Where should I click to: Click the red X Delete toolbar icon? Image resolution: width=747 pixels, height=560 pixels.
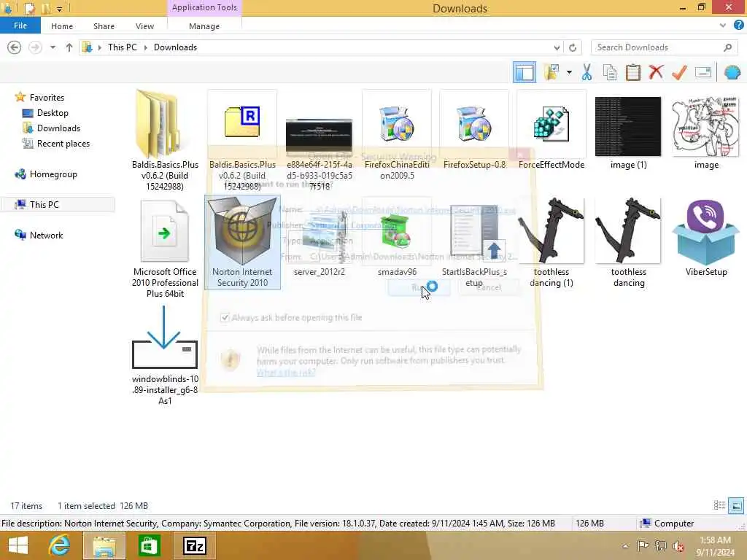click(x=656, y=72)
